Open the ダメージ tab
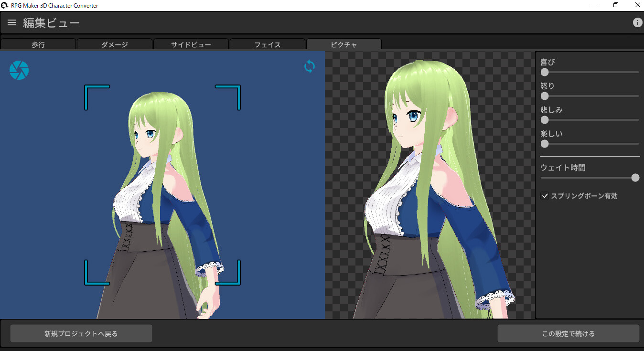The image size is (644, 351). click(115, 44)
